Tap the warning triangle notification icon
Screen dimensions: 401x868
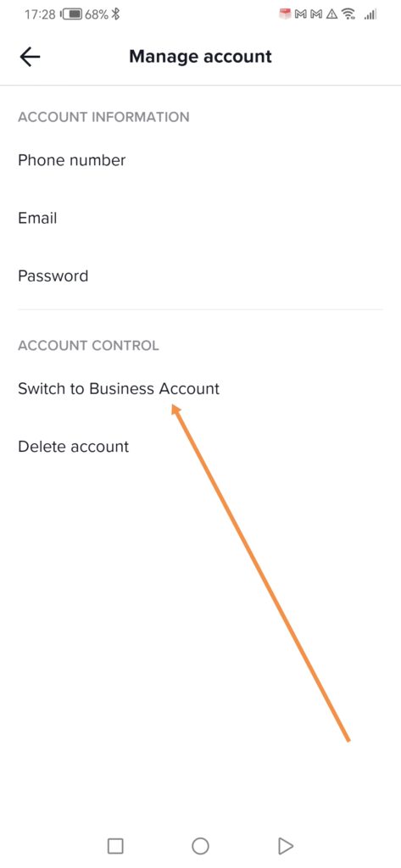pyautogui.click(x=332, y=15)
